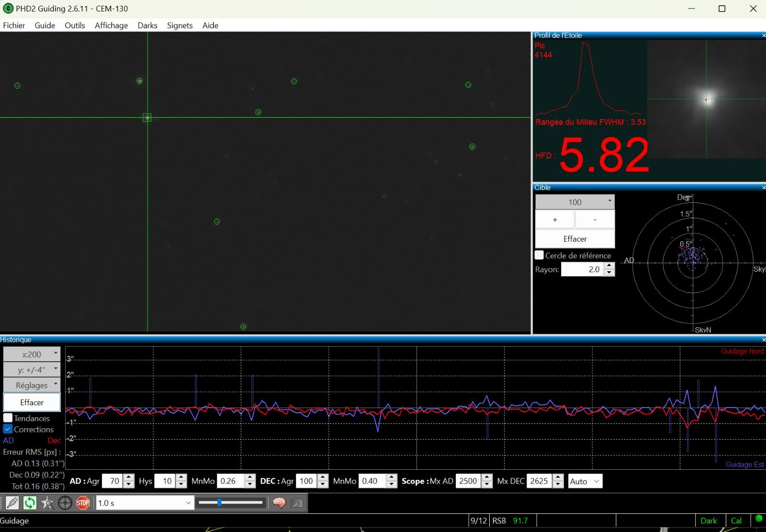Toggle the Cercle de référence checkbox

pyautogui.click(x=540, y=255)
